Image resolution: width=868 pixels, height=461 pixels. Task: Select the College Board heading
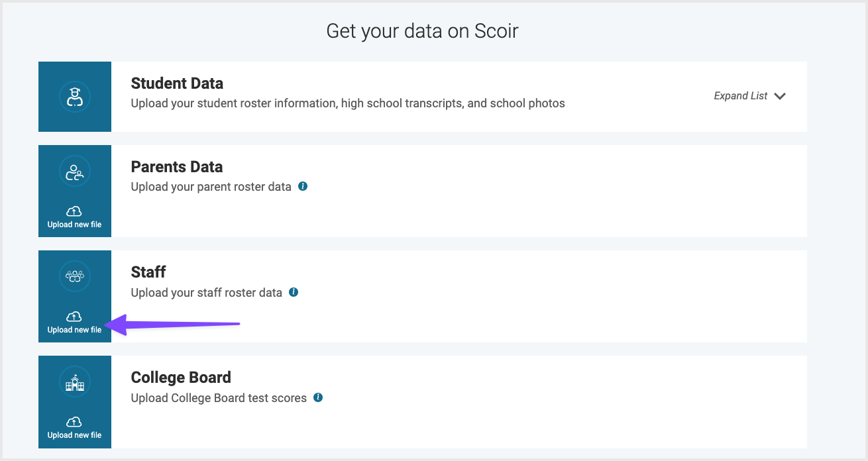pos(181,378)
